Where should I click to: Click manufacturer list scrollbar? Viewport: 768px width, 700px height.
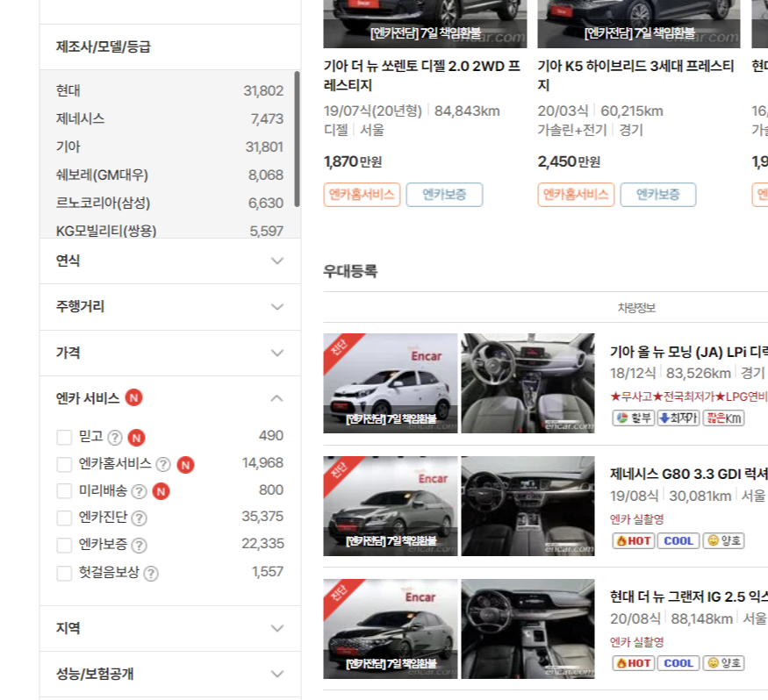click(297, 139)
